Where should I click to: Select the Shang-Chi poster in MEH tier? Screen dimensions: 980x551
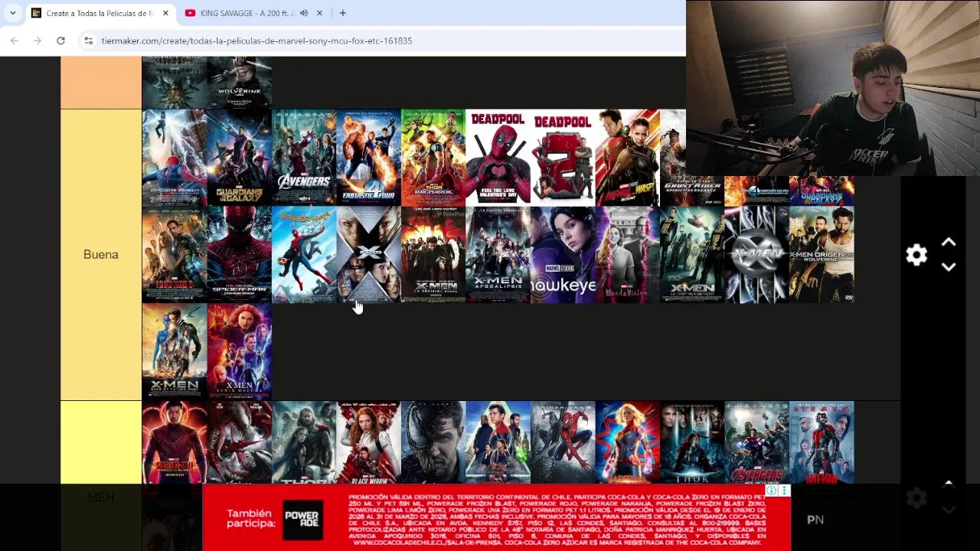point(174,442)
